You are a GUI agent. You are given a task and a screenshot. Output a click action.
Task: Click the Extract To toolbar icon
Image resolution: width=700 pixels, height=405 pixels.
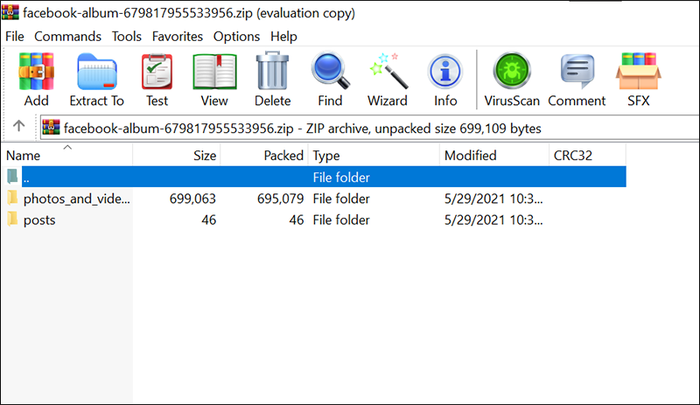pyautogui.click(x=97, y=80)
